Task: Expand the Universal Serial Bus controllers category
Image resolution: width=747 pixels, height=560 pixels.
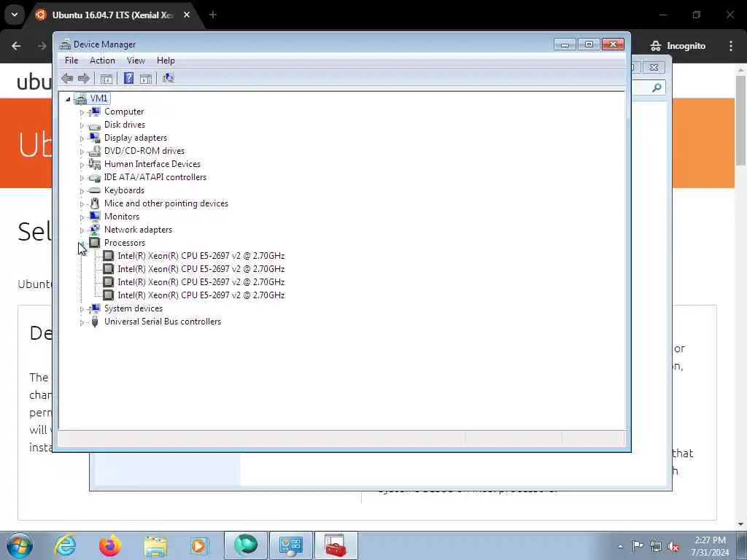Action: pyautogui.click(x=82, y=322)
